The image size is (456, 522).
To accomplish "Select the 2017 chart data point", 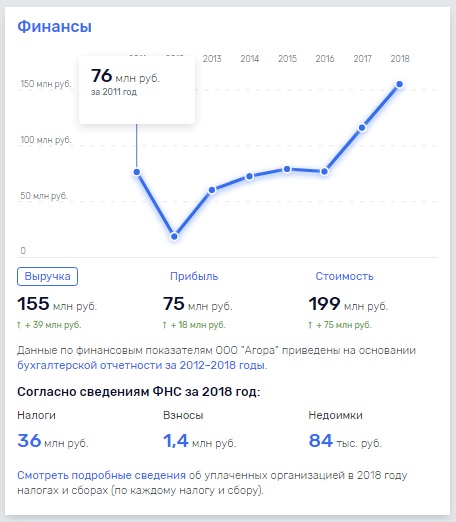I will point(362,128).
